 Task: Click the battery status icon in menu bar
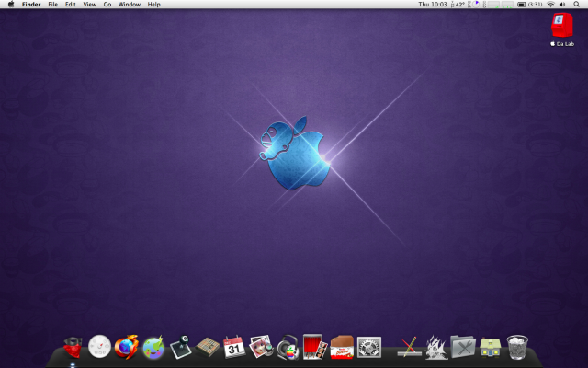coord(521,5)
